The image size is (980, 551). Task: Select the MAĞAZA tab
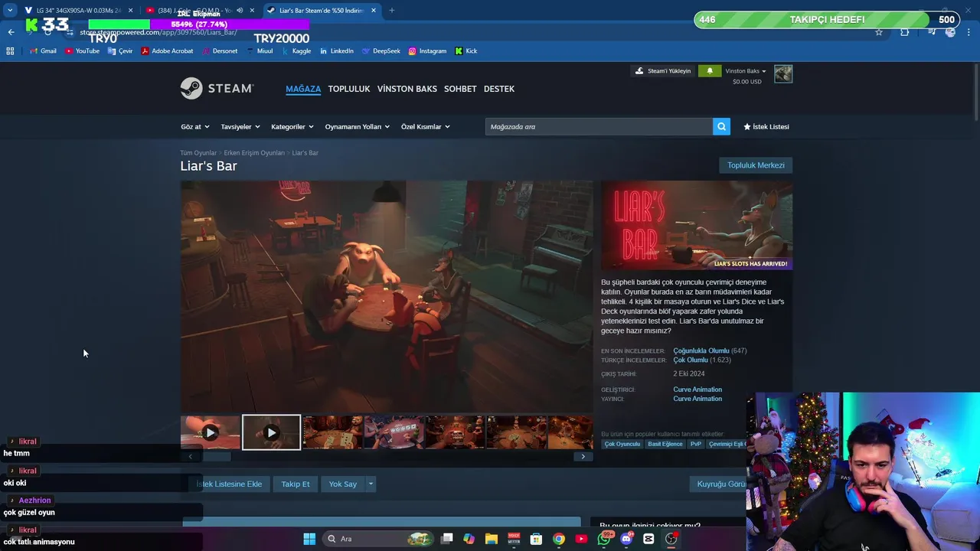(x=303, y=89)
